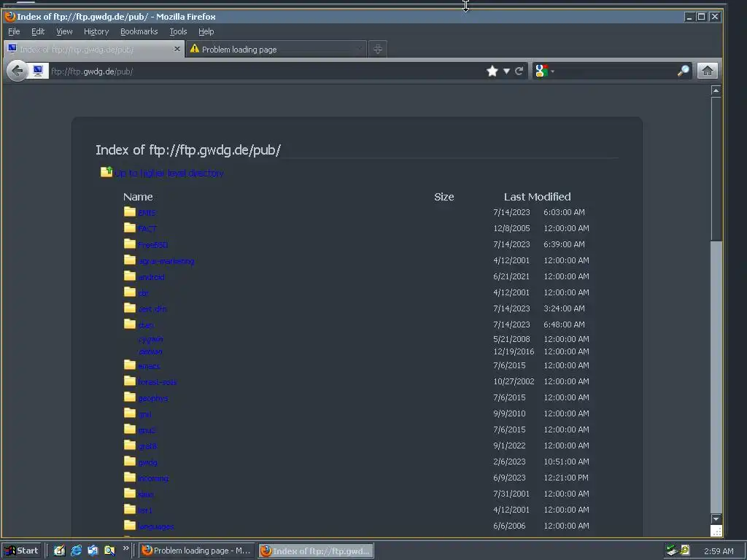Open the cygwin directory link

click(150, 340)
